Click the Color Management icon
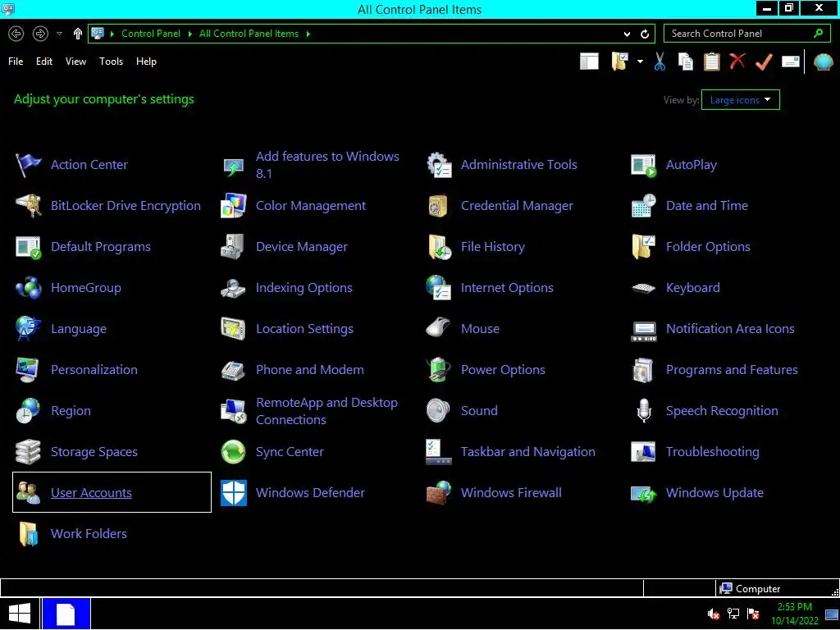The height and width of the screenshot is (630, 840). point(234,206)
